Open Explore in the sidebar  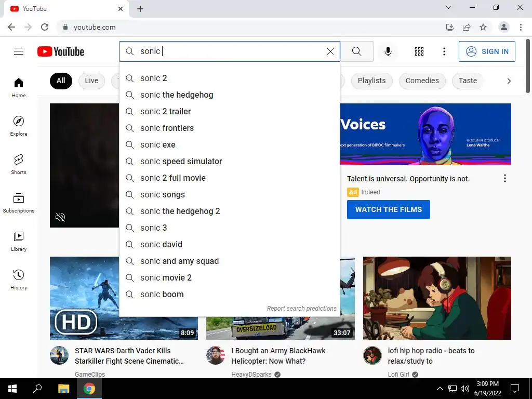point(19,126)
